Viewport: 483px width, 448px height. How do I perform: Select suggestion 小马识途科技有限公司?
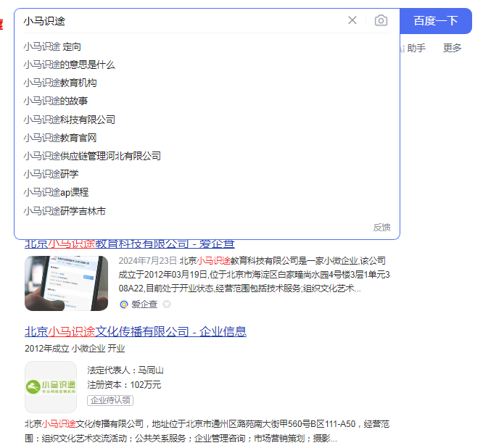tap(70, 120)
